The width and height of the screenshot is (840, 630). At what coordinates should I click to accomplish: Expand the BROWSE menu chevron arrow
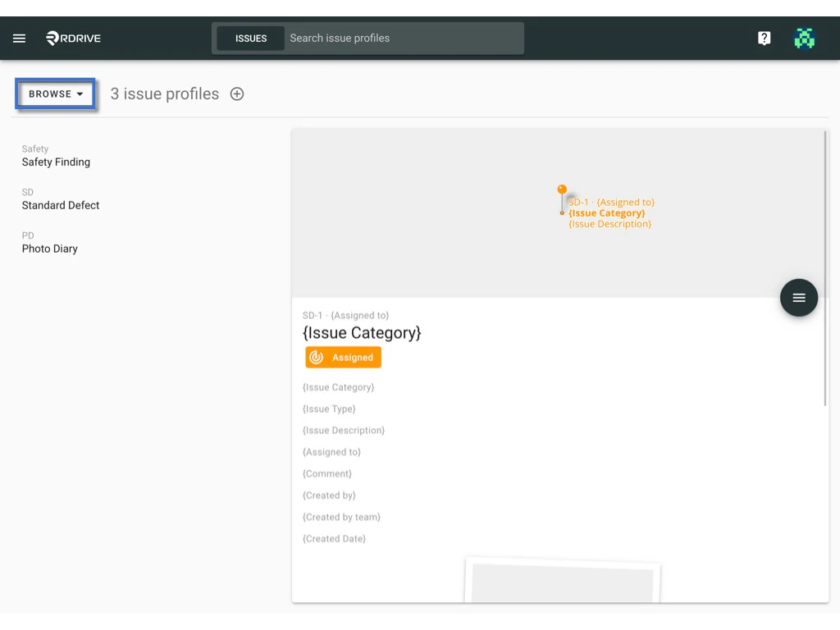tap(80, 94)
